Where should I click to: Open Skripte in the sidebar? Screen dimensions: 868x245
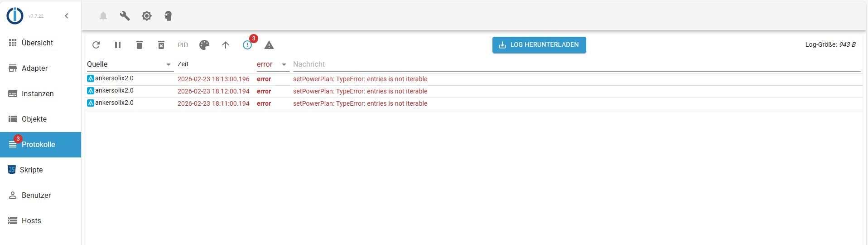point(31,170)
